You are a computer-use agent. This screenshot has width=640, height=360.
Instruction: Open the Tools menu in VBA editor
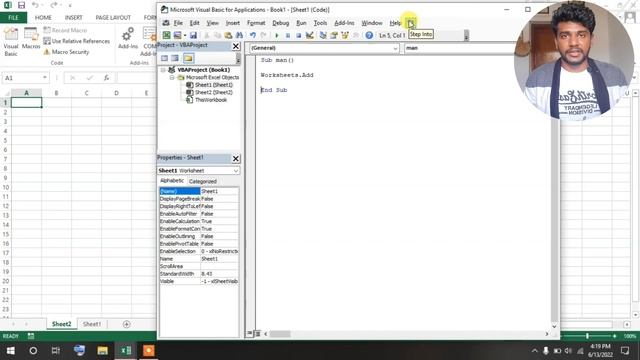point(320,23)
